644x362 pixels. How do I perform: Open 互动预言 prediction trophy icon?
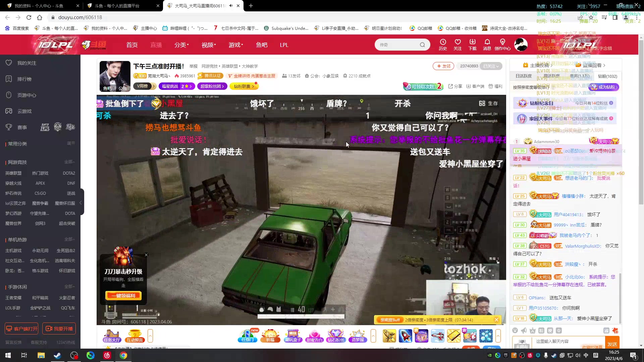pyautogui.click(x=135, y=336)
